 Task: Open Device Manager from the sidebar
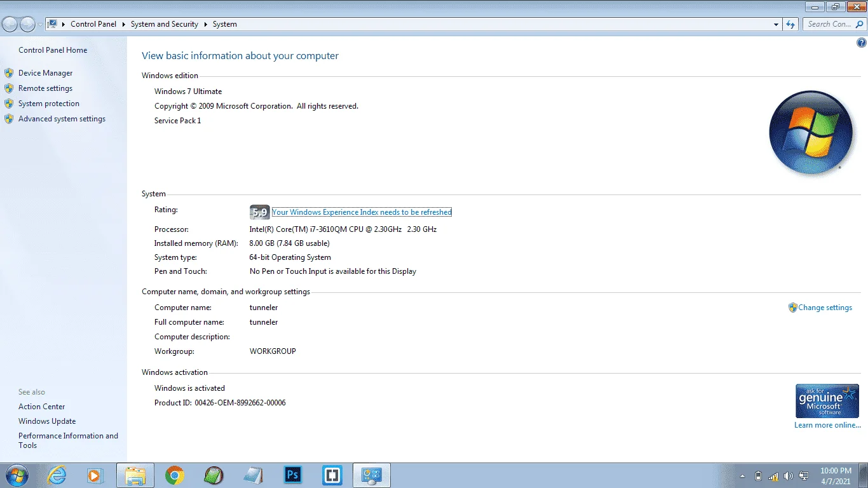pos(45,73)
